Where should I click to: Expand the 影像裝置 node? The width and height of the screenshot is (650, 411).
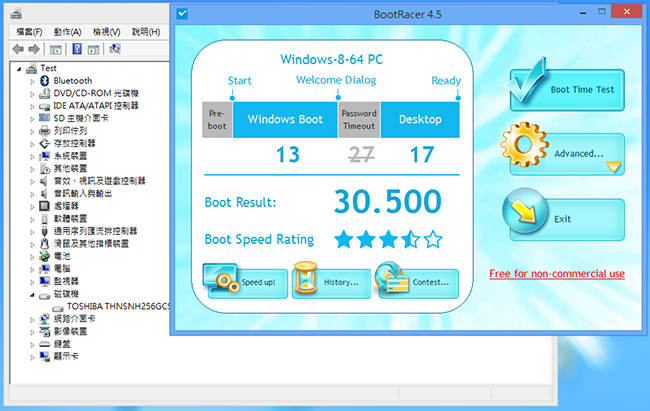point(32,332)
